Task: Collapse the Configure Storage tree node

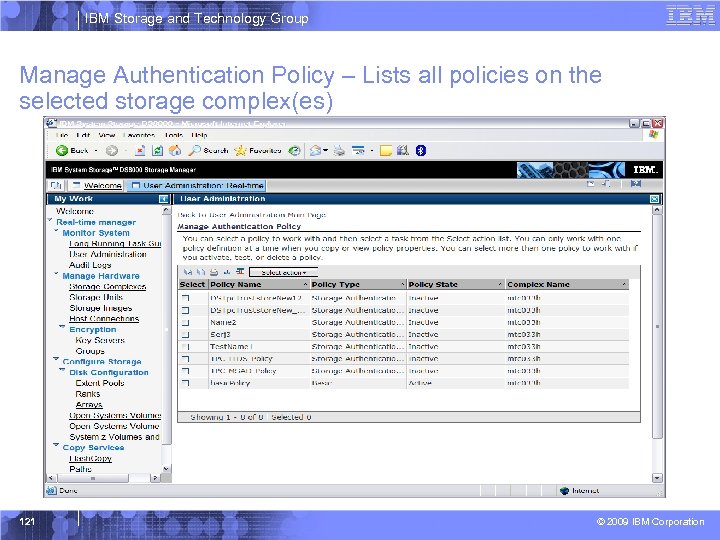Action: pos(56,359)
